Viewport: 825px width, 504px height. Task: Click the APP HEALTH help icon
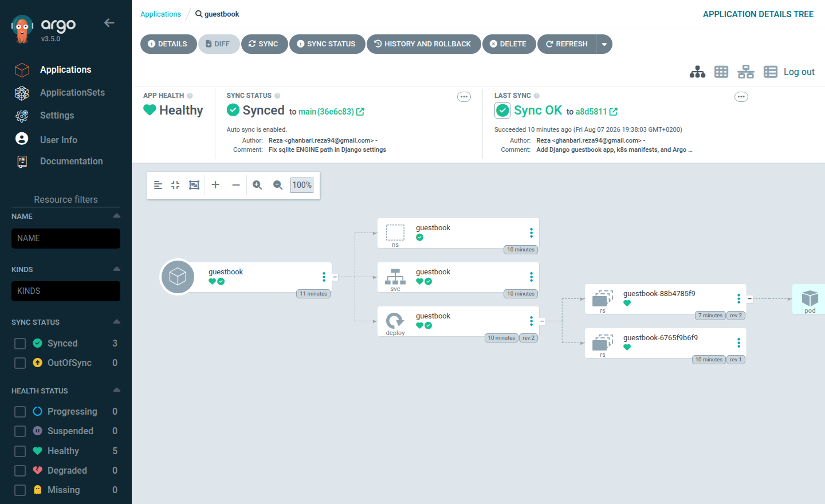coord(190,96)
